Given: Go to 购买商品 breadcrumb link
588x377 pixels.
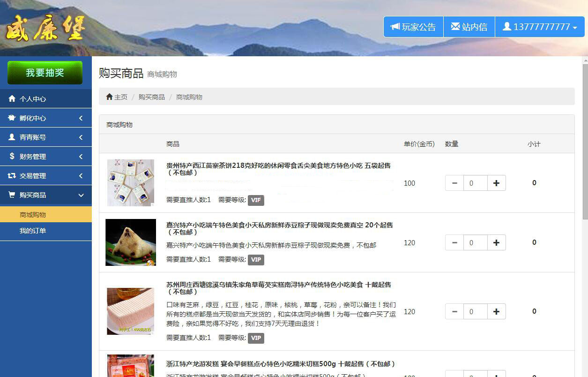Looking at the screenshot, I should click(x=151, y=97).
